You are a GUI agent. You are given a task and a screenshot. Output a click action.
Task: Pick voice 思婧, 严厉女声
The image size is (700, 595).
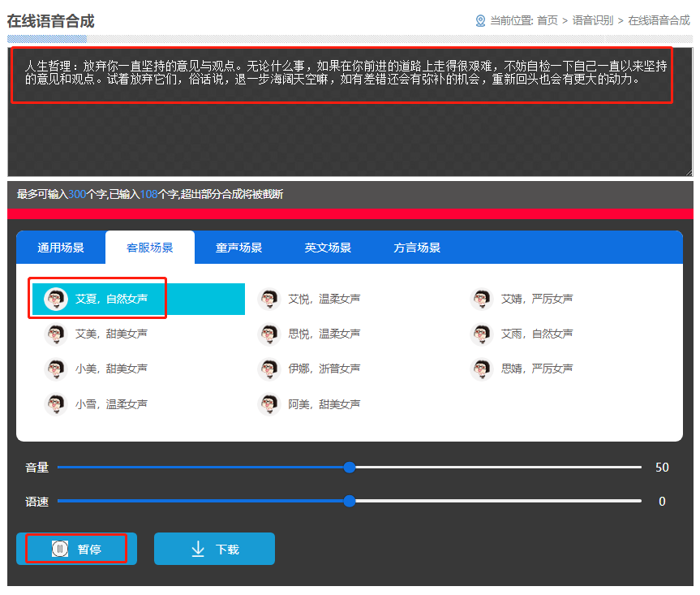(537, 369)
